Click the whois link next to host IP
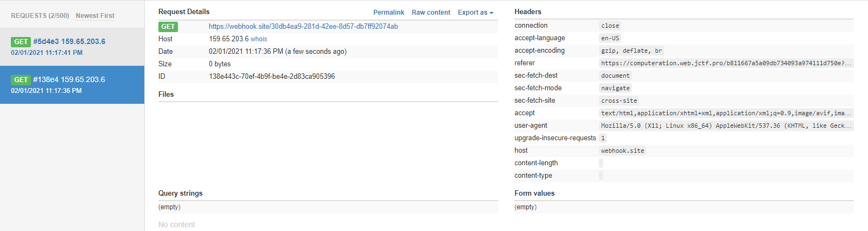Screen dimensions: 868x231 pyautogui.click(x=259, y=39)
